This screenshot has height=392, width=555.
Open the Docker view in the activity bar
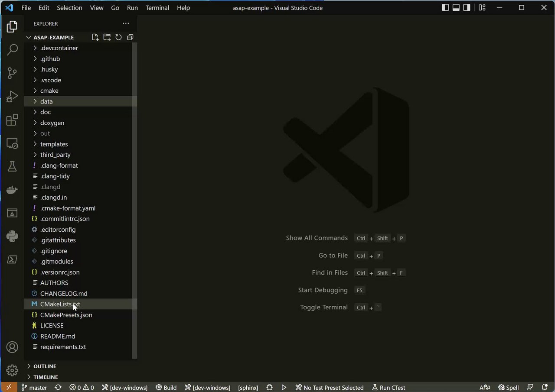pyautogui.click(x=12, y=190)
